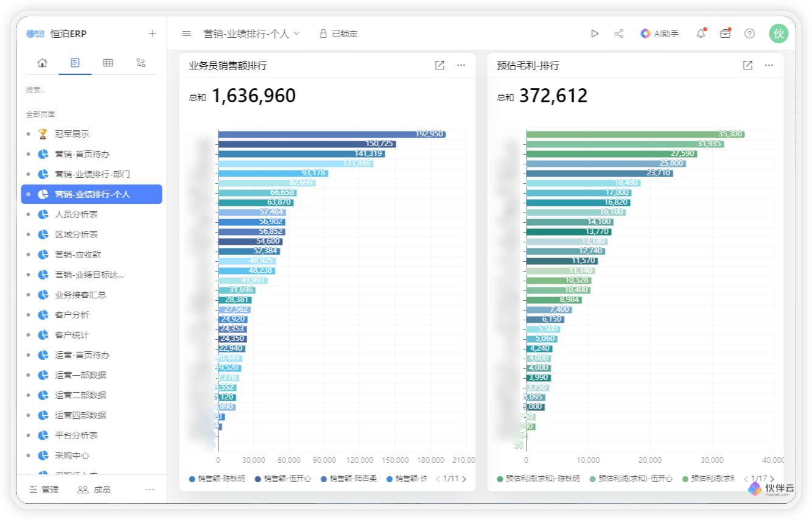Screen dimensions: 812x520
Task: Open the 人员分析表 page
Action: click(x=91, y=214)
